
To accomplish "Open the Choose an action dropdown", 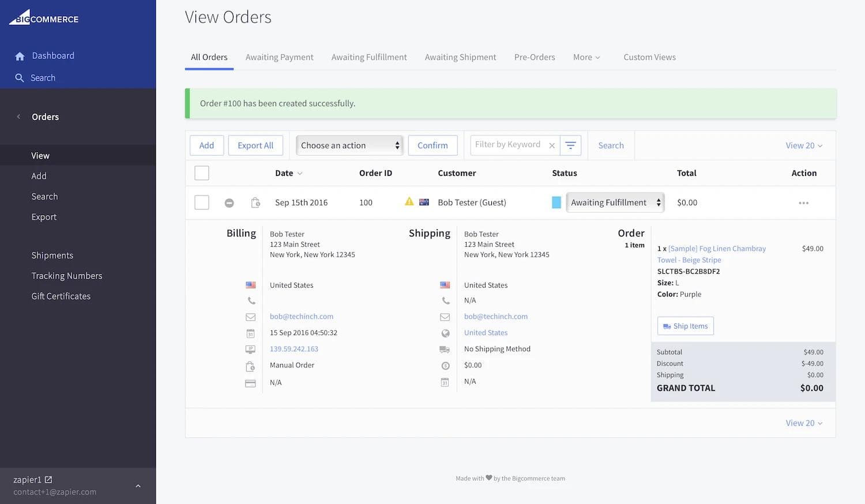I will [x=349, y=145].
